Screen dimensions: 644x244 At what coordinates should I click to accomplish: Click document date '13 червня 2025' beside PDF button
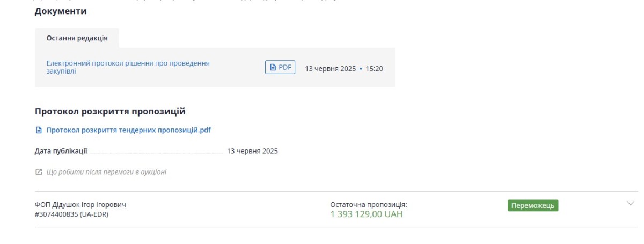click(331, 69)
